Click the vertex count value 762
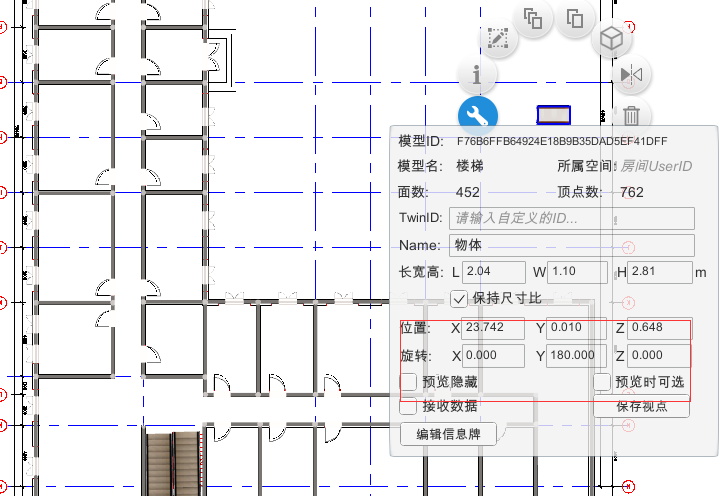 tap(632, 192)
